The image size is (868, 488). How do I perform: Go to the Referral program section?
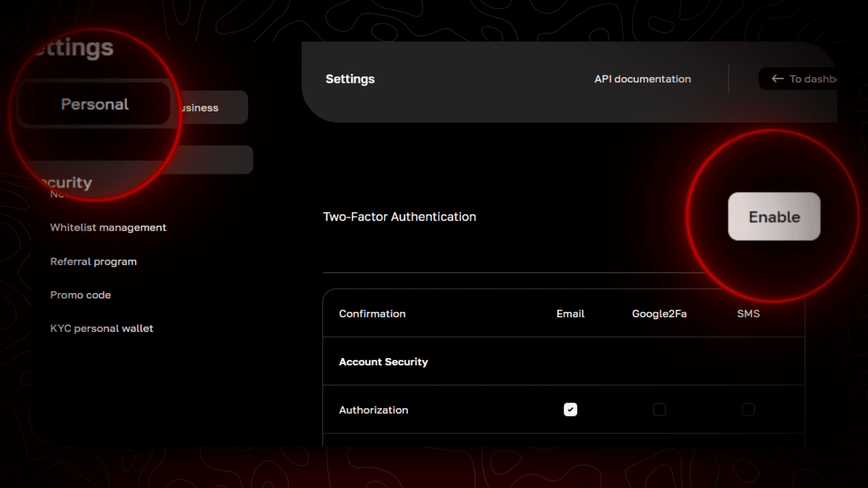click(x=93, y=262)
